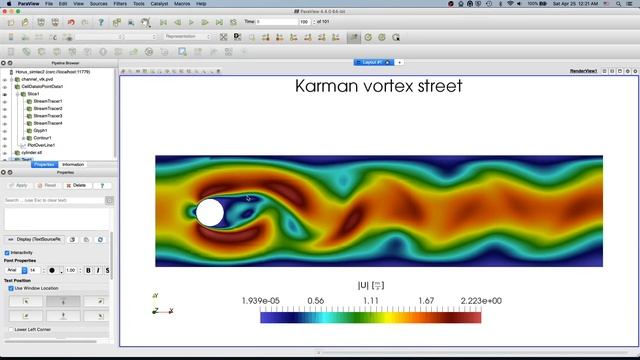Set view direction to -Z

point(336,37)
